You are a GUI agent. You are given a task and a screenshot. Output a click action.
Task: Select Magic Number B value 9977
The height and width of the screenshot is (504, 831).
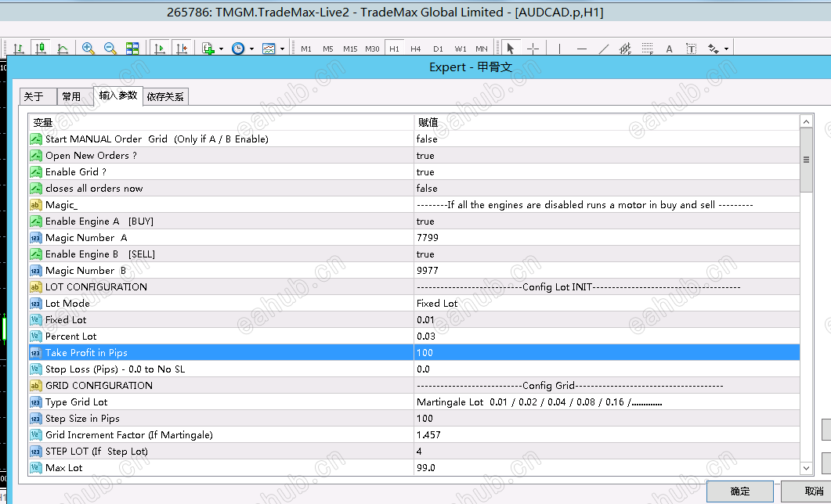pyautogui.click(x=607, y=270)
